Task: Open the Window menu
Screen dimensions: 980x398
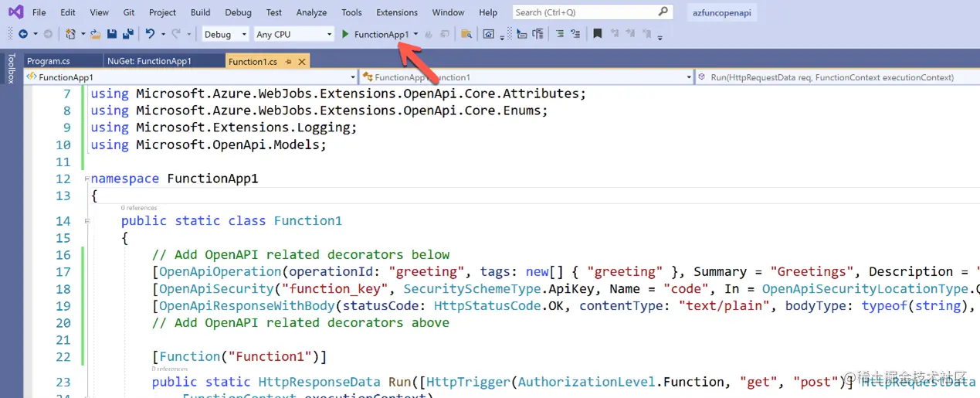Action: (448, 12)
